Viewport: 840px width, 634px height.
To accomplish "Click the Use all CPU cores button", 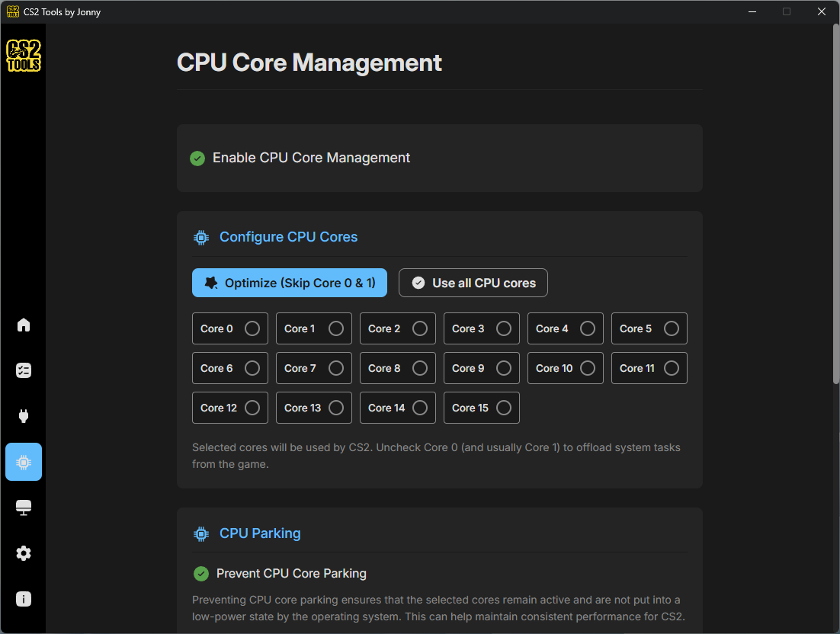I will [473, 283].
